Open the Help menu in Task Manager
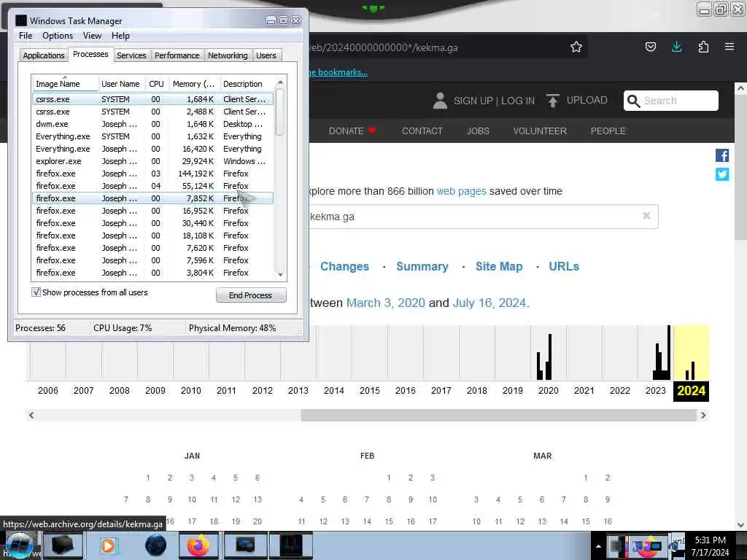Viewport: 747px width, 560px height. coord(120,36)
